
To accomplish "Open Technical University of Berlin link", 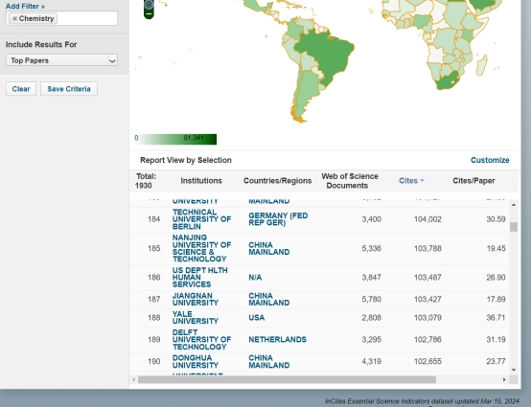I will [x=201, y=219].
